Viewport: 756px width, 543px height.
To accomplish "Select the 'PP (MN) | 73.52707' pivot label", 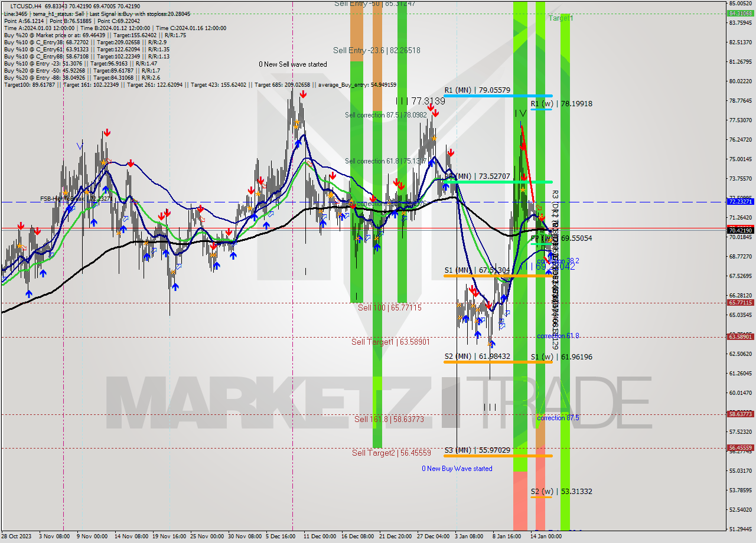I will [477, 176].
